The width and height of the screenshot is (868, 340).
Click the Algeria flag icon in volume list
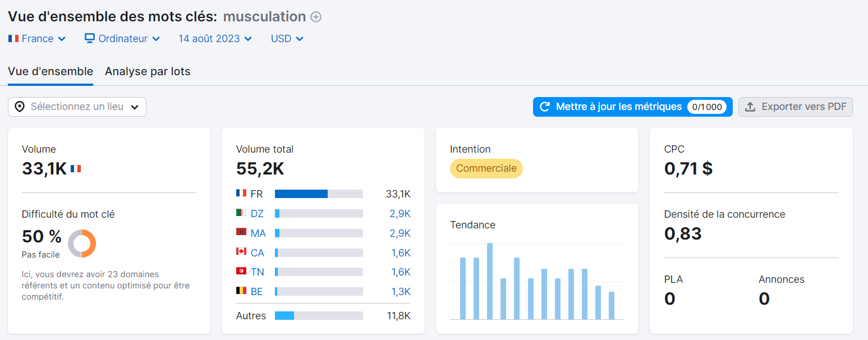pos(241,213)
